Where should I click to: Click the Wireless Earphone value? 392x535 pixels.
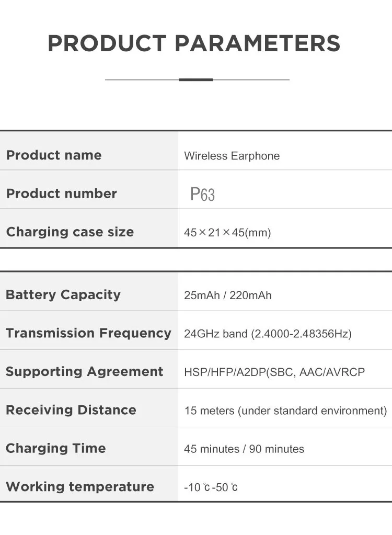click(232, 156)
